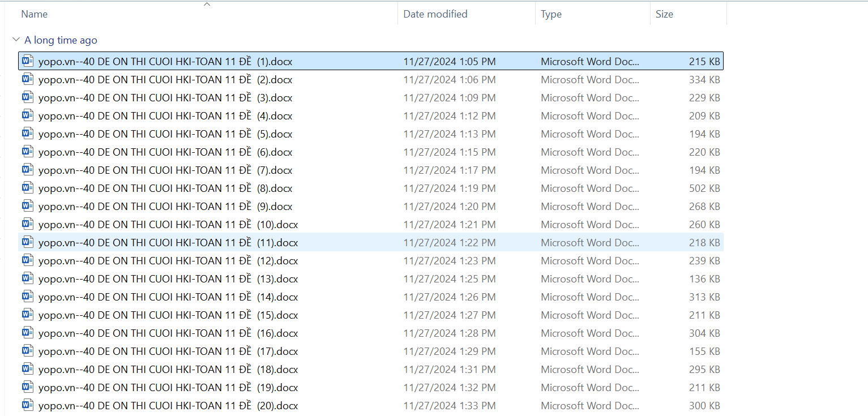
Task: Select file name ending in (19).docx
Action: (168, 388)
